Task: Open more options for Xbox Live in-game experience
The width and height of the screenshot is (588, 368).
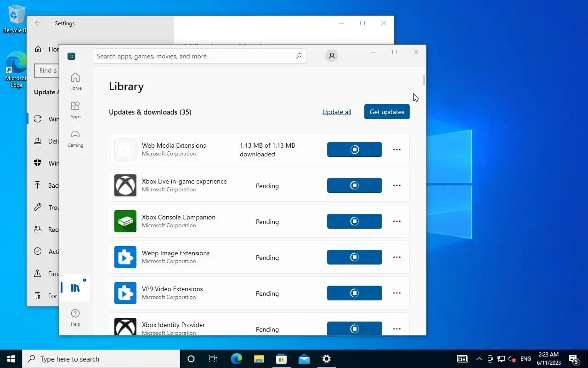Action: point(397,185)
